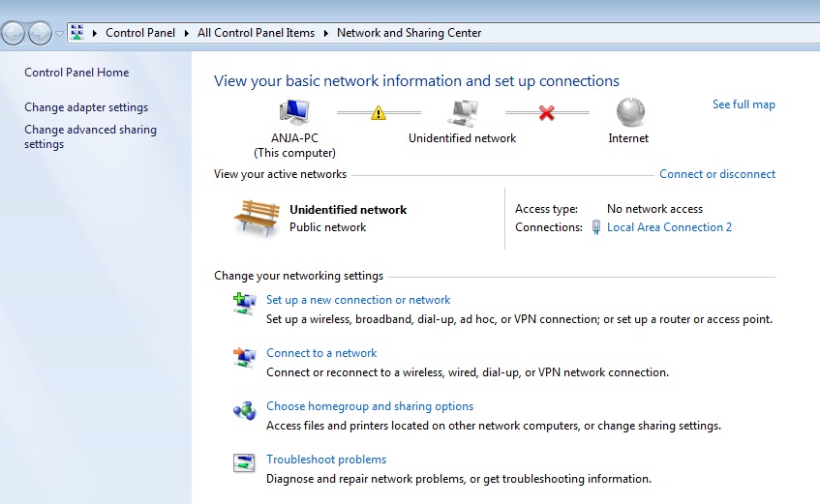Screen dimensions: 820x504
Task: Click the Connect or reconnect description text
Action: tap(468, 372)
